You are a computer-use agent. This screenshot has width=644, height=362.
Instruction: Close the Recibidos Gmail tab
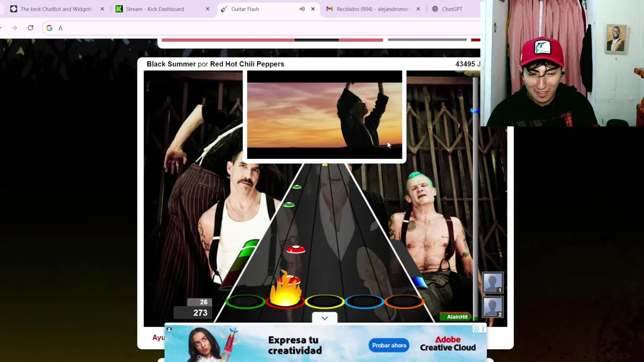418,9
